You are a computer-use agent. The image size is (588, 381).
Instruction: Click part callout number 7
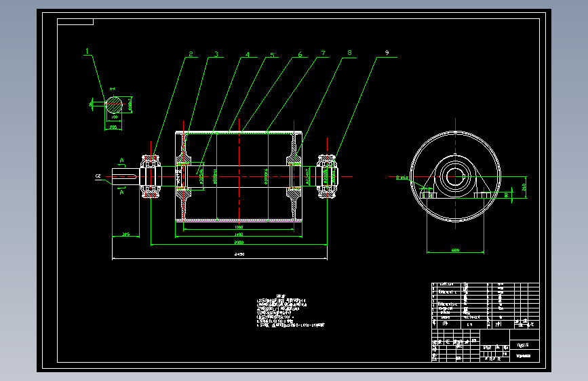click(324, 54)
